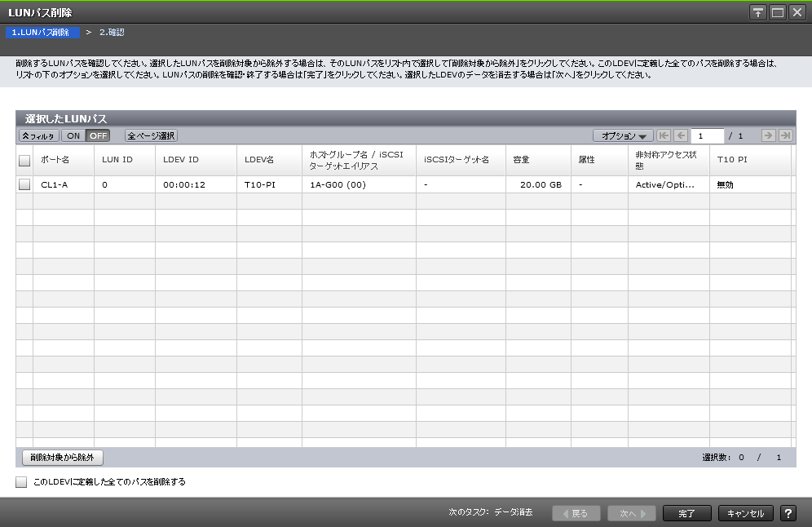The image size is (812, 527).
Task: Sort by 属性 column header
Action: [599, 160]
